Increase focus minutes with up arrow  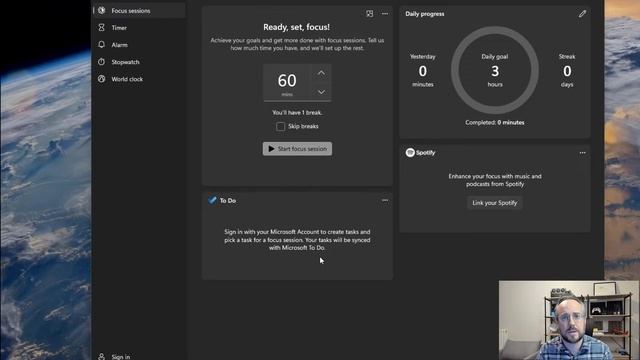tap(322, 73)
